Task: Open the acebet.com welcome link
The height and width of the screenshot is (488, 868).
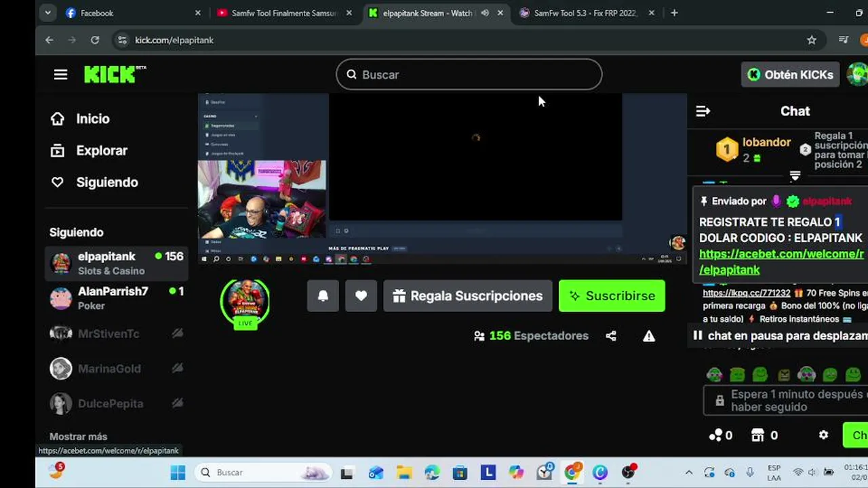Action: click(781, 262)
